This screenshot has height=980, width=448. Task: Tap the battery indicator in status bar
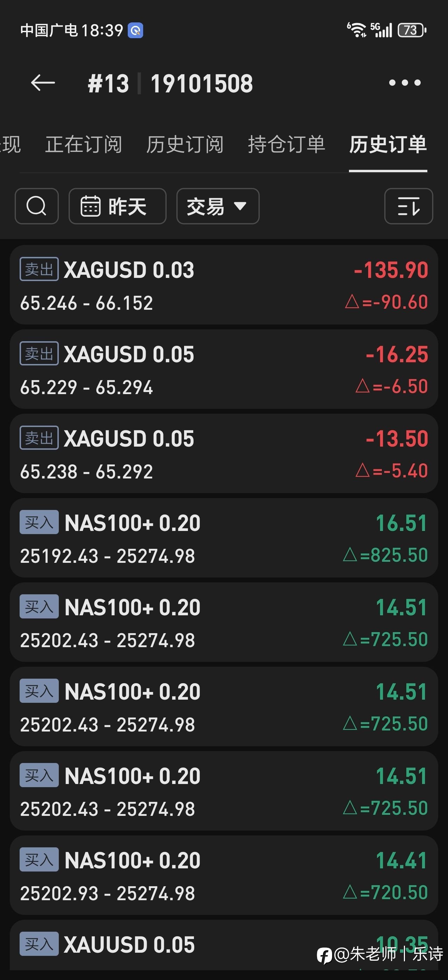(412, 30)
